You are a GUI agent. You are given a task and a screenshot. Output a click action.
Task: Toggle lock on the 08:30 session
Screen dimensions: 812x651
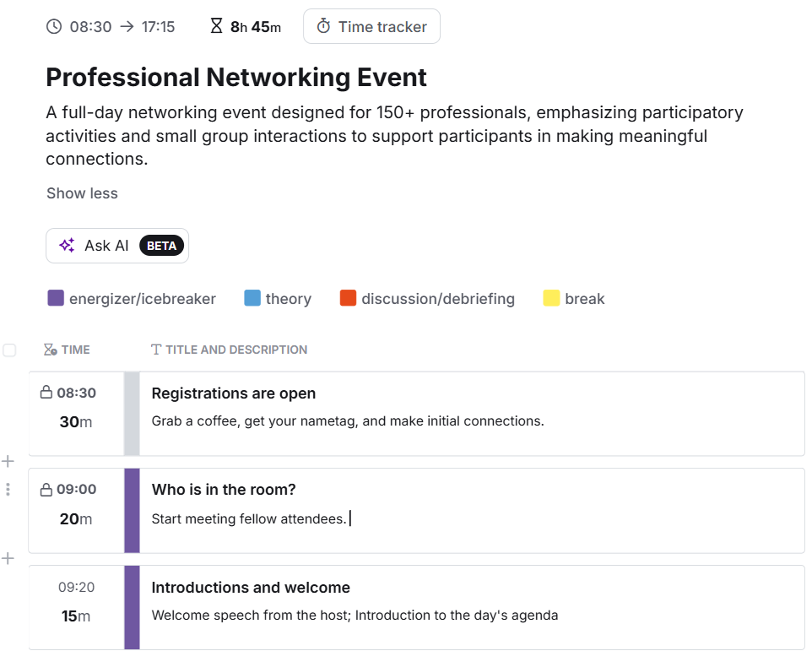click(46, 393)
